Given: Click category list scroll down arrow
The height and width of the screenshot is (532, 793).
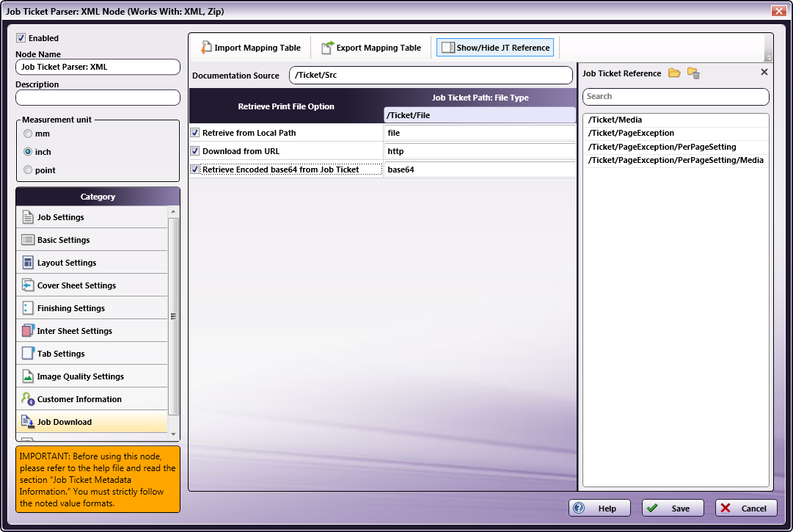Looking at the screenshot, I should (173, 434).
